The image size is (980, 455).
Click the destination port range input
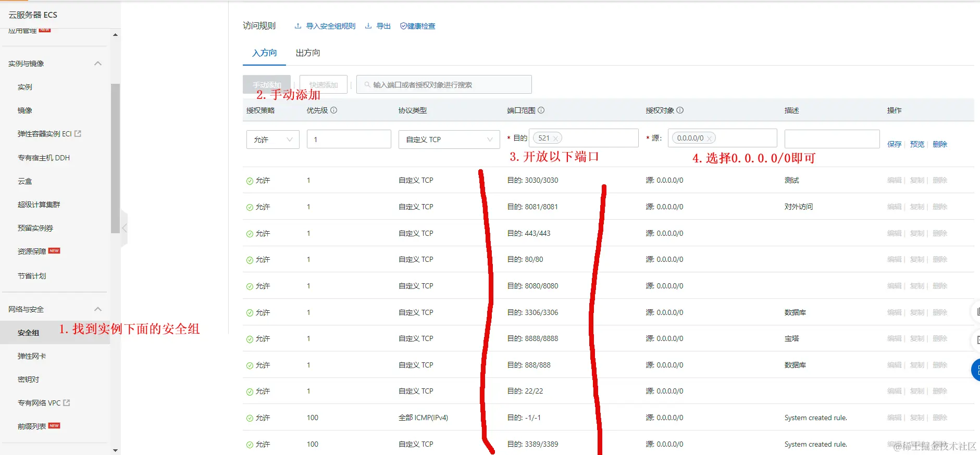point(584,138)
